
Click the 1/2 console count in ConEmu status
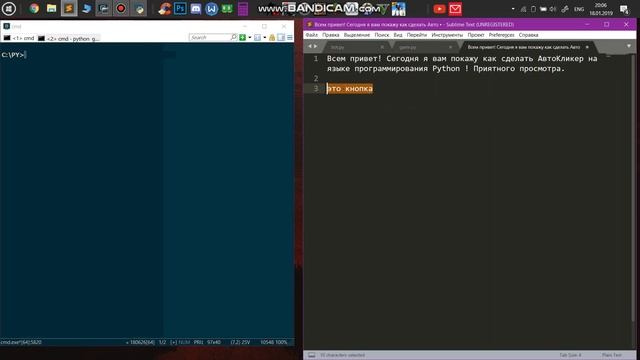click(162, 342)
